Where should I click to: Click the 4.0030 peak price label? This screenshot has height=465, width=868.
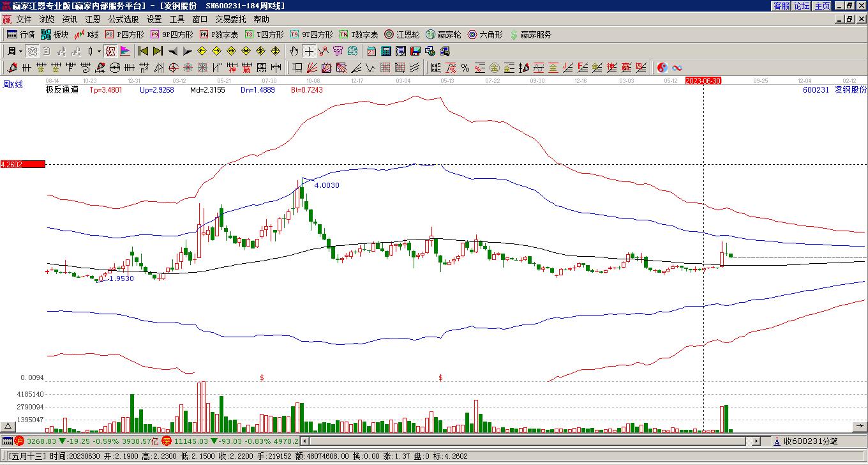327,185
